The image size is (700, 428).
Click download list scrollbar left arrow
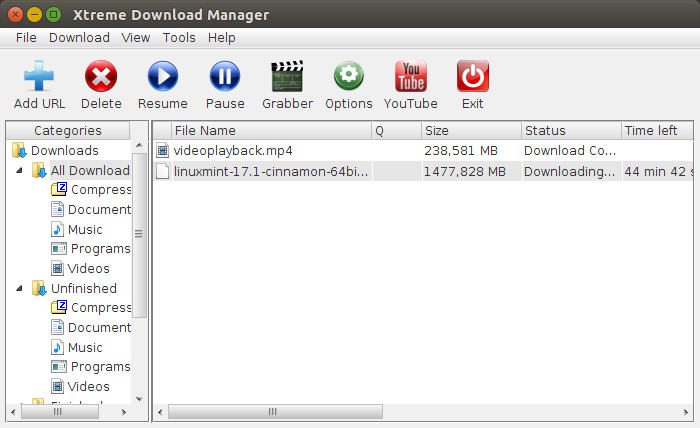(x=160, y=412)
